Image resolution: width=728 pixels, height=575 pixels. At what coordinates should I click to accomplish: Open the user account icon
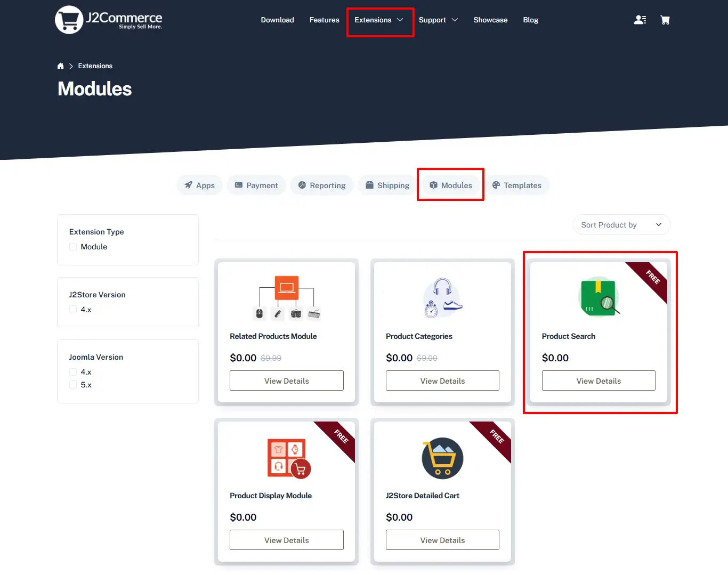640,20
